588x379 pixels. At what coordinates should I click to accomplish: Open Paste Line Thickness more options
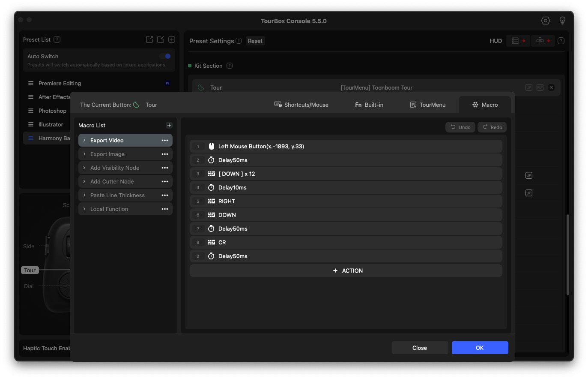[165, 195]
